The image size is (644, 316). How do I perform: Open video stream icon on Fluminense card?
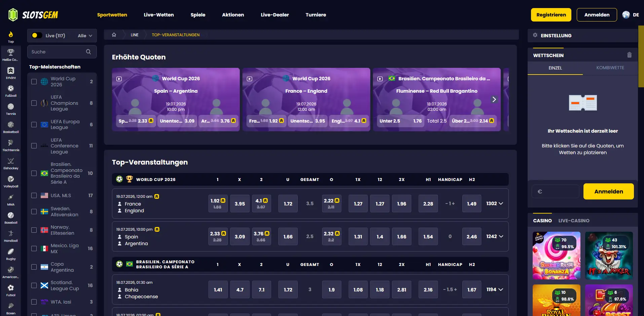coord(380,79)
